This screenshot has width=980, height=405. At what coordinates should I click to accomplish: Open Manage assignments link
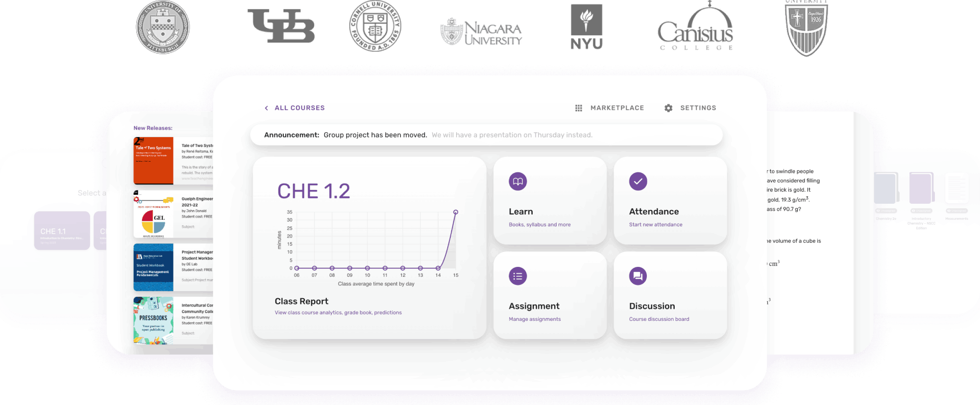pos(535,319)
